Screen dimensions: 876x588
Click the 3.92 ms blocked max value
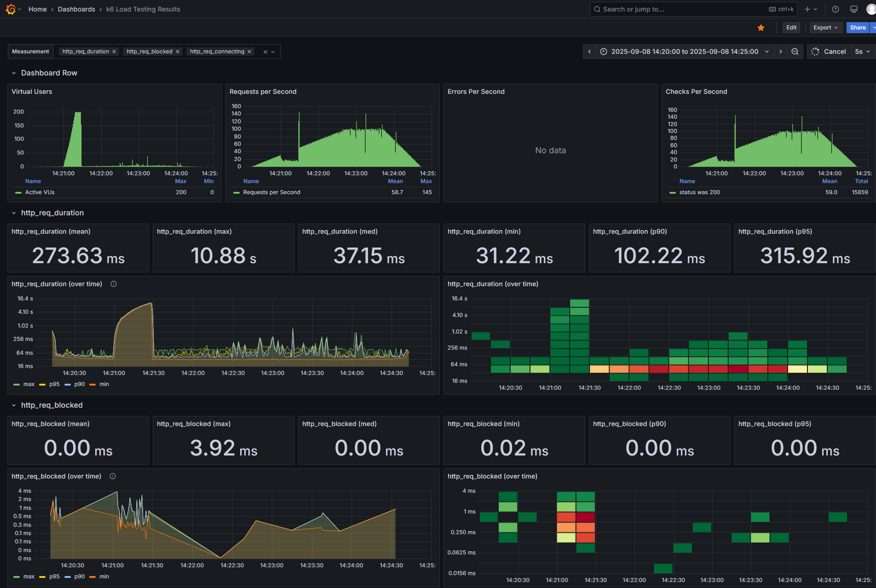[x=224, y=448]
